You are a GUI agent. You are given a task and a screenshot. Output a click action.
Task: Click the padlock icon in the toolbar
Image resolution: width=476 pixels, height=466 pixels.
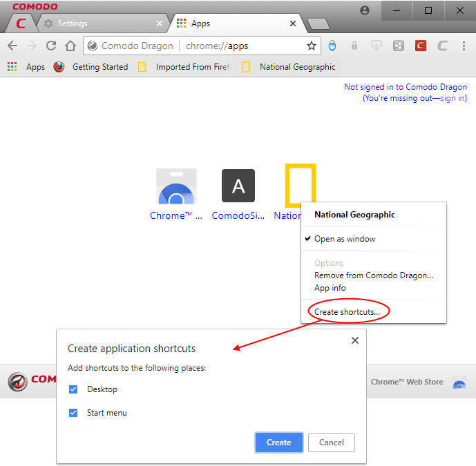pos(354,46)
